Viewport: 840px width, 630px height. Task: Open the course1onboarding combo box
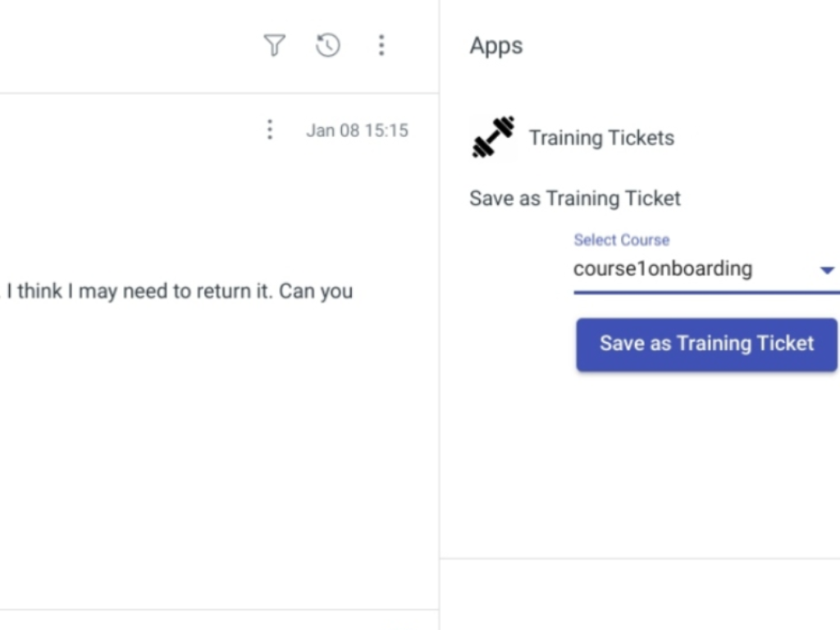click(689, 269)
